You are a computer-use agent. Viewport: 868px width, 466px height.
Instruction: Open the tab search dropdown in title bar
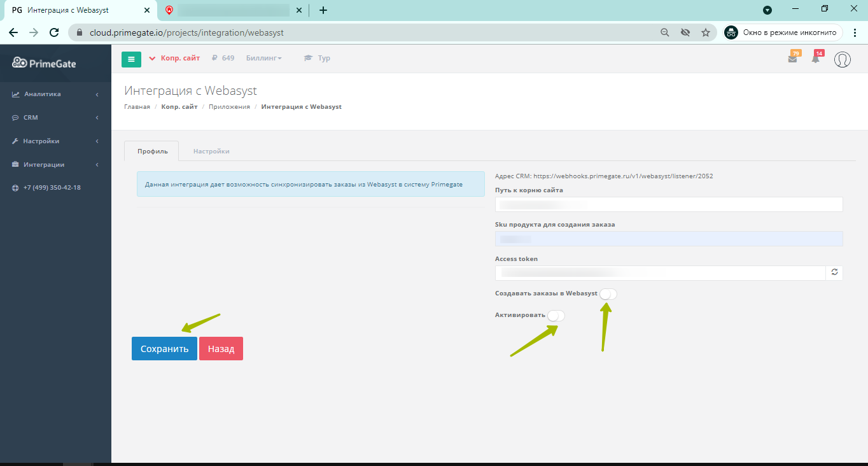pyautogui.click(x=767, y=10)
